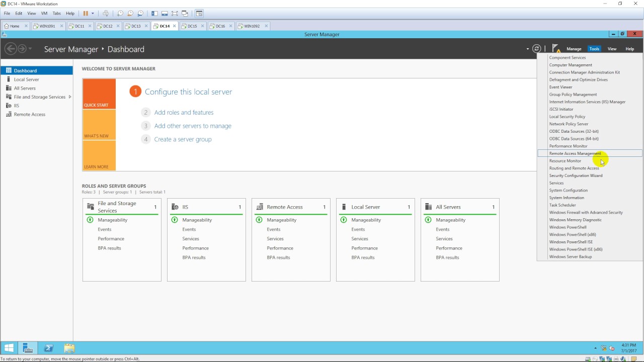Expand File and Storage Services arrow
644x362 pixels.
pyautogui.click(x=69, y=97)
